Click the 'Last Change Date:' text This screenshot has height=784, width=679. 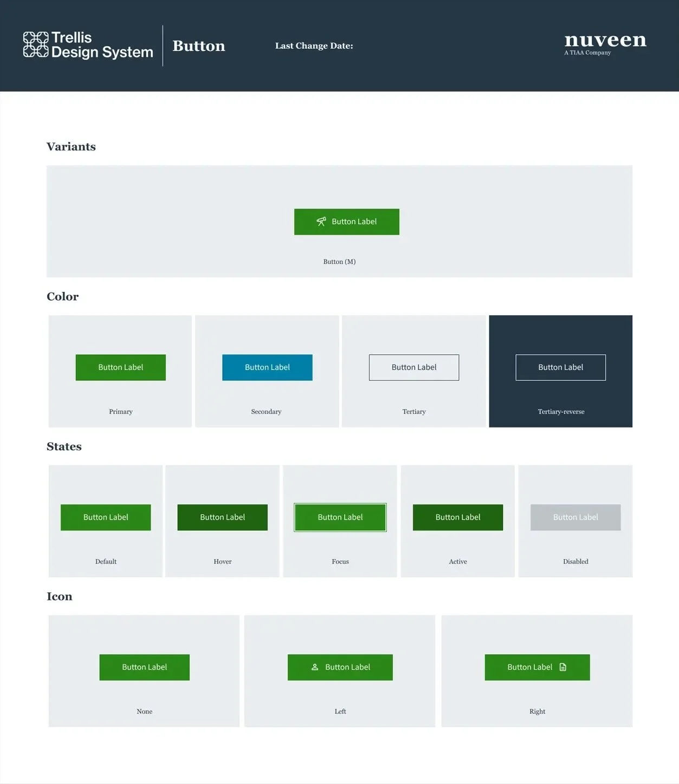tap(314, 46)
